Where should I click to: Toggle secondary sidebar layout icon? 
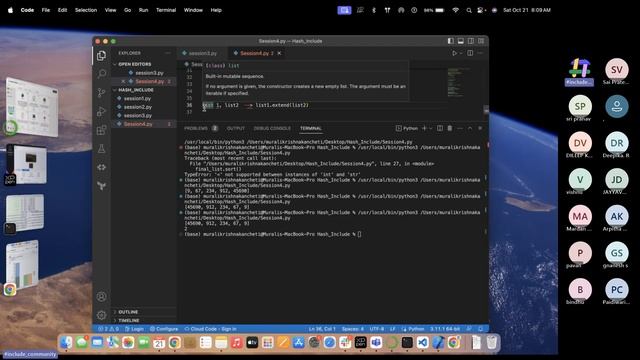[471, 41]
